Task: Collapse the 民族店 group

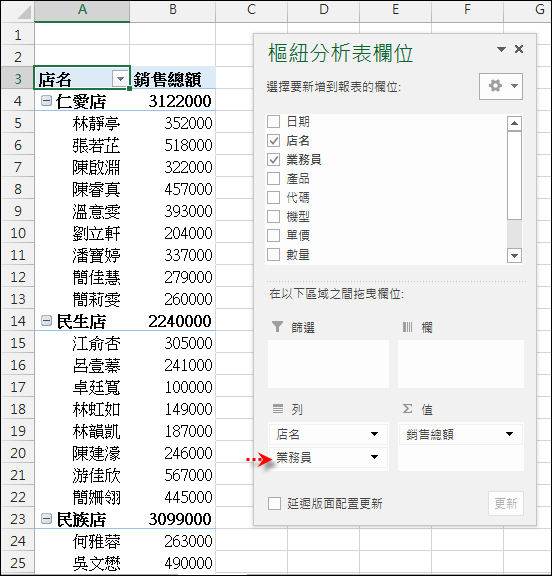Action: pos(46,519)
